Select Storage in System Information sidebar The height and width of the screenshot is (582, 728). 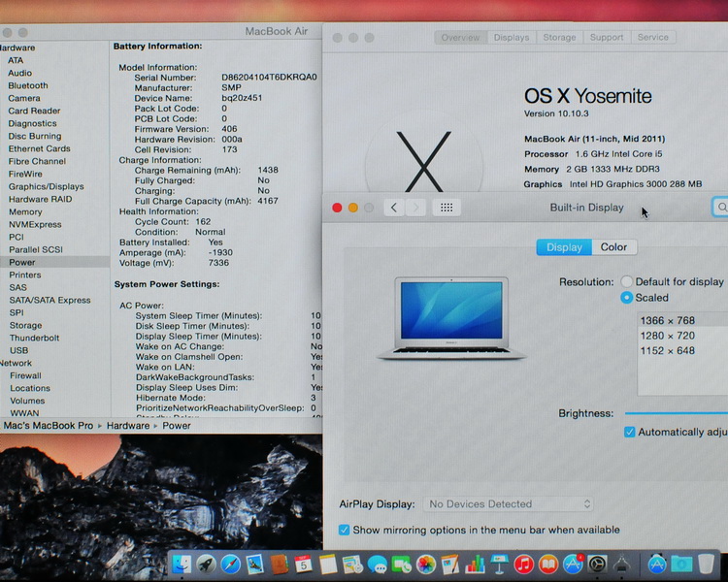[26, 325]
